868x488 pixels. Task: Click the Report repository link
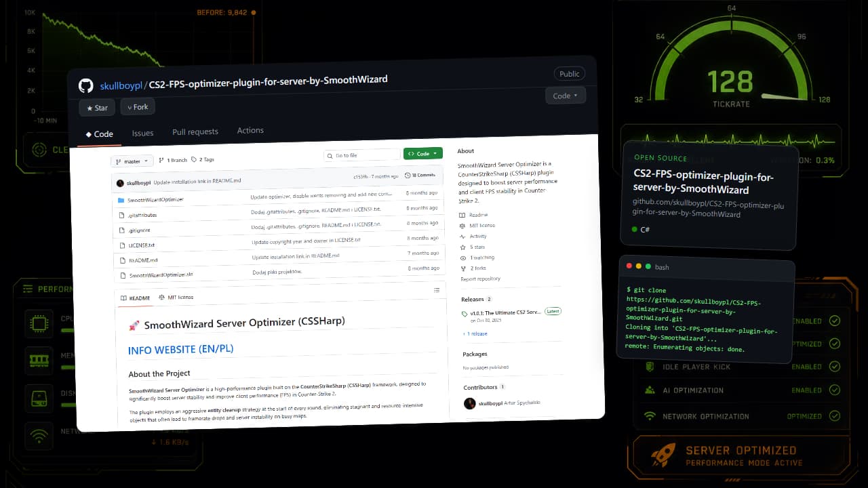click(480, 279)
